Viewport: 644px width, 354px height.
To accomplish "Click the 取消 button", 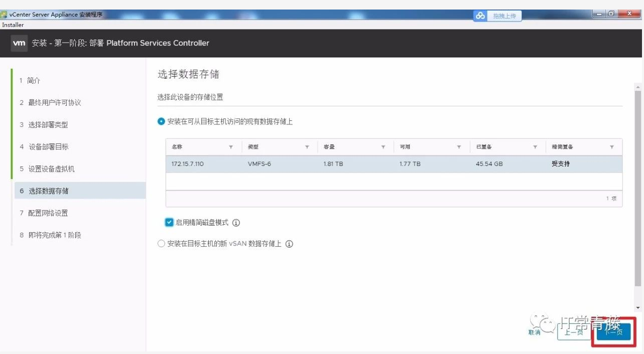I will coord(534,332).
